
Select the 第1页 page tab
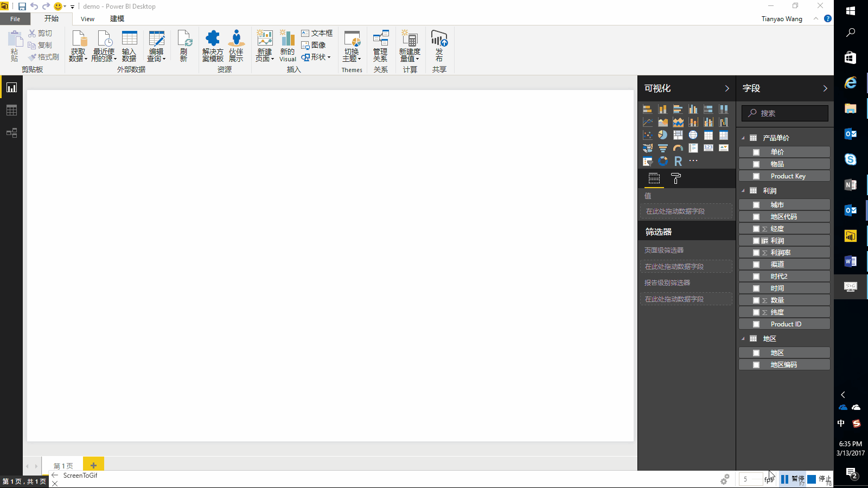[63, 466]
